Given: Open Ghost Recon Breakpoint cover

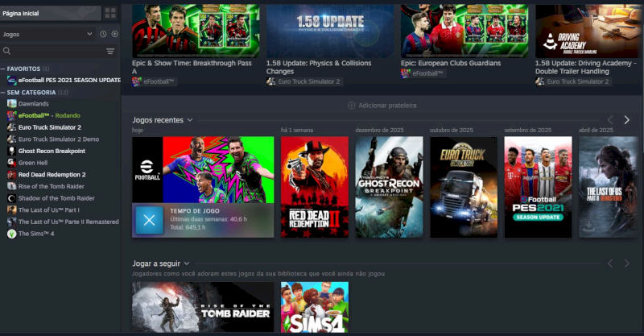Looking at the screenshot, I should pyautogui.click(x=389, y=187).
